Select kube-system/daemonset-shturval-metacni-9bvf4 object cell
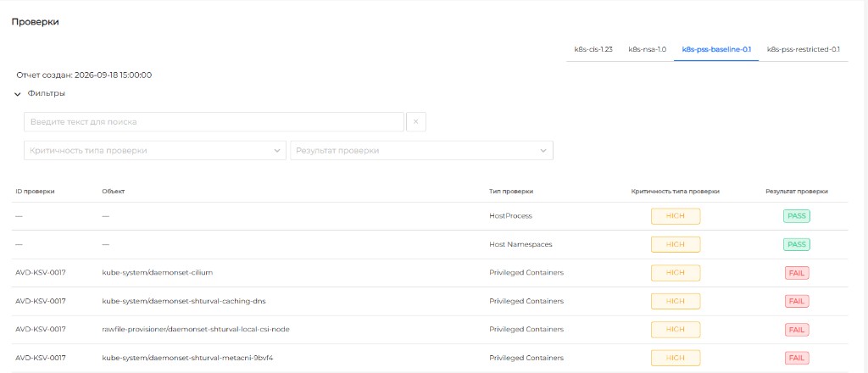The image size is (868, 373). pos(187,358)
